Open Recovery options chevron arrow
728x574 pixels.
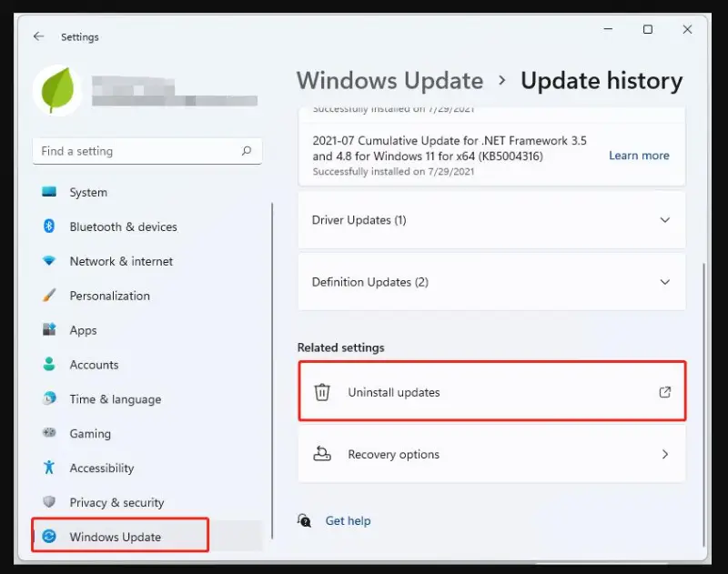[x=665, y=454]
